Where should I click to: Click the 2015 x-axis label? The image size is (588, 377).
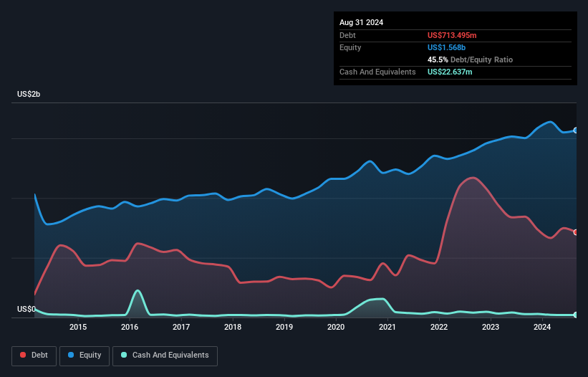[78, 327]
